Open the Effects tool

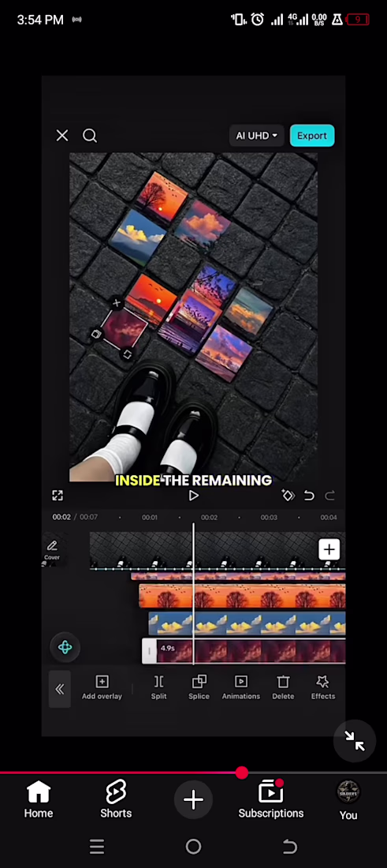pyautogui.click(x=323, y=687)
